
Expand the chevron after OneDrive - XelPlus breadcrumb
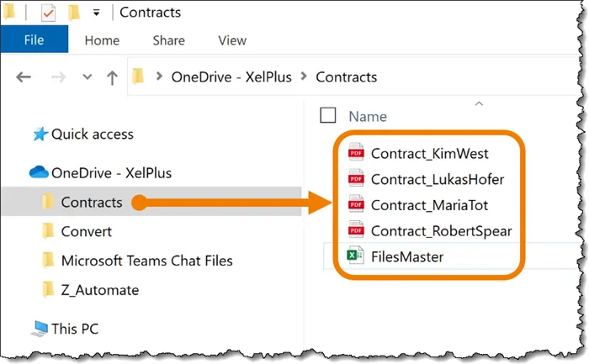[303, 77]
